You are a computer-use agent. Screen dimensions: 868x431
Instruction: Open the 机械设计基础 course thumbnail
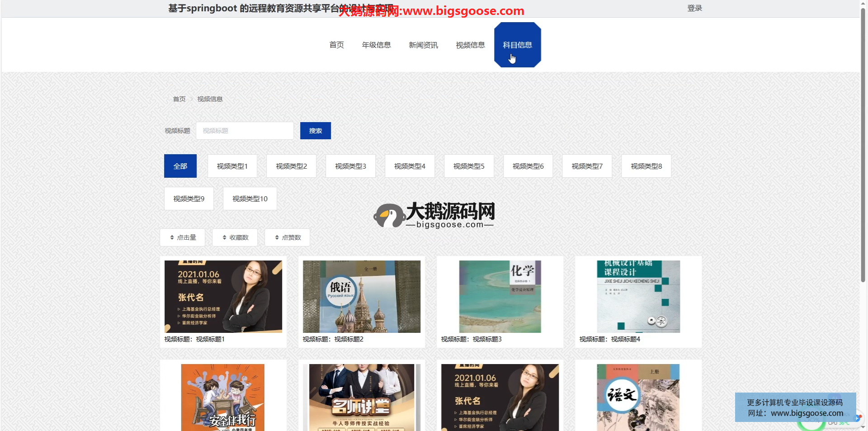click(638, 297)
